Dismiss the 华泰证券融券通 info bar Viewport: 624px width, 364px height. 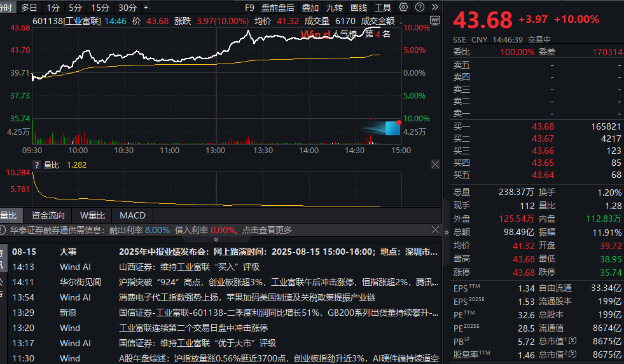pyautogui.click(x=435, y=230)
